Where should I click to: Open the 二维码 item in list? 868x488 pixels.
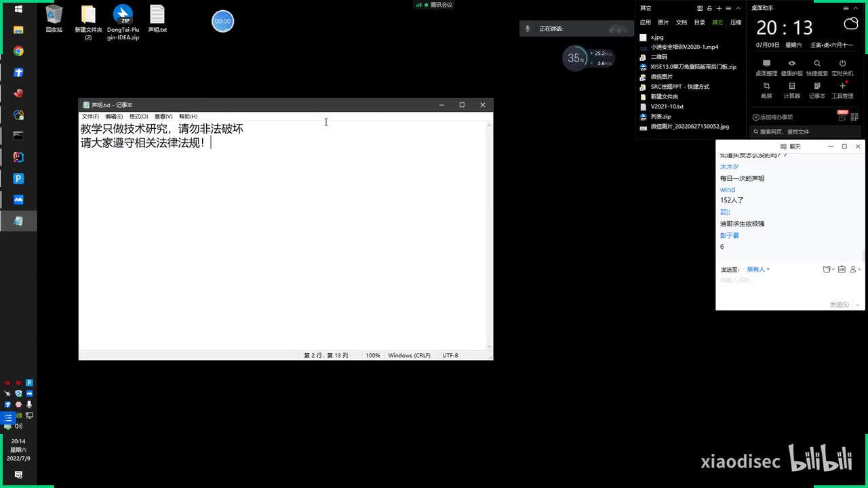pyautogui.click(x=654, y=57)
